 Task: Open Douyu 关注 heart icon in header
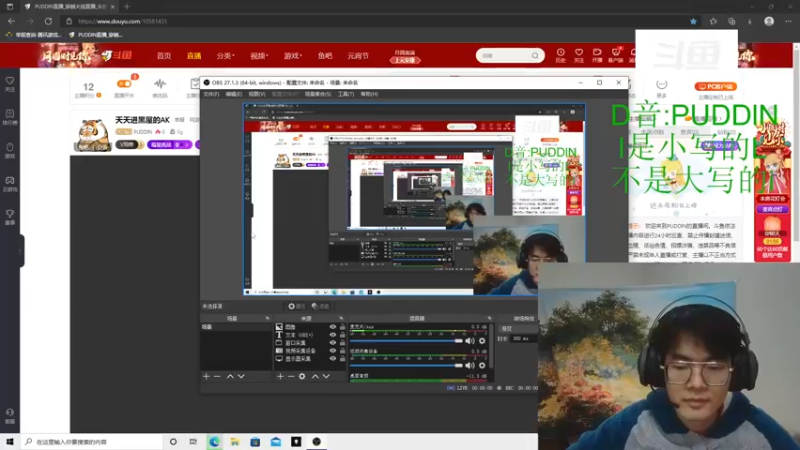(579, 56)
